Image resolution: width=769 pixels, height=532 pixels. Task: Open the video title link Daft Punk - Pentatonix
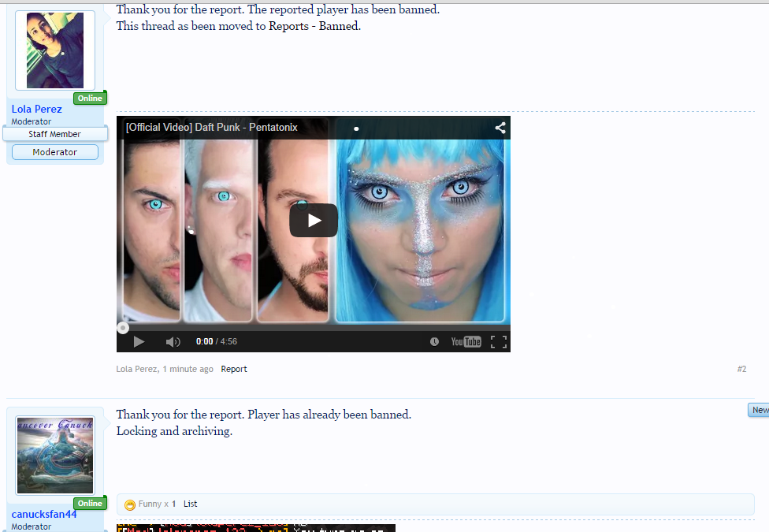tap(212, 127)
